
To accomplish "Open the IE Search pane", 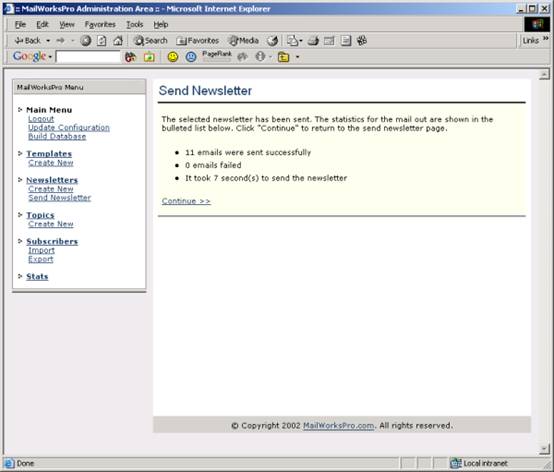I will (x=150, y=41).
